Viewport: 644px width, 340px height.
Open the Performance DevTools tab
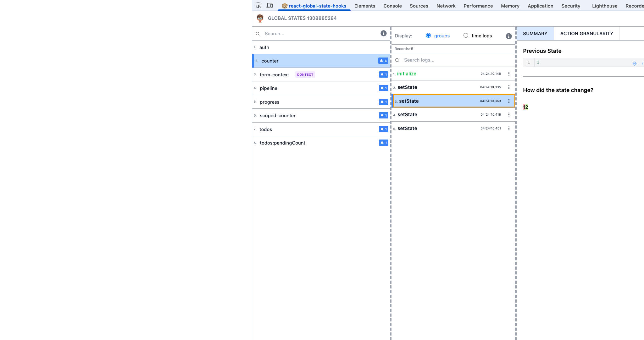coord(478,6)
